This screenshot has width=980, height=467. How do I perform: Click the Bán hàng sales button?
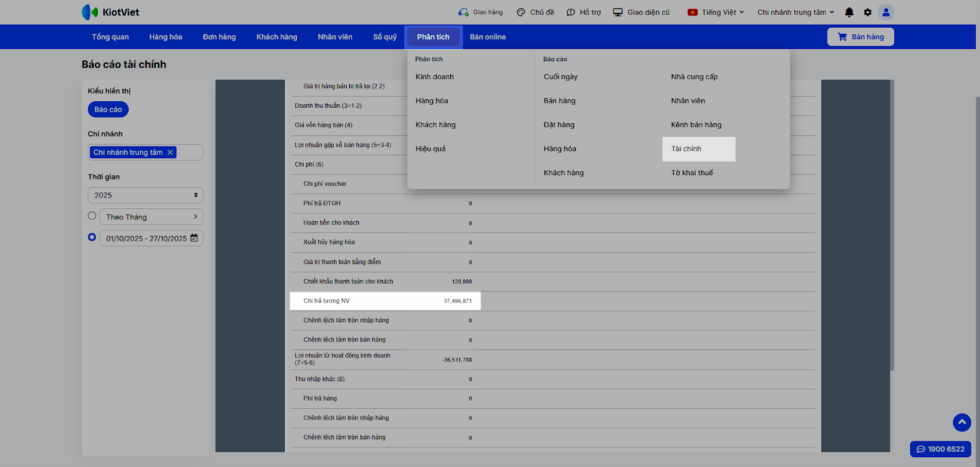coord(861,37)
